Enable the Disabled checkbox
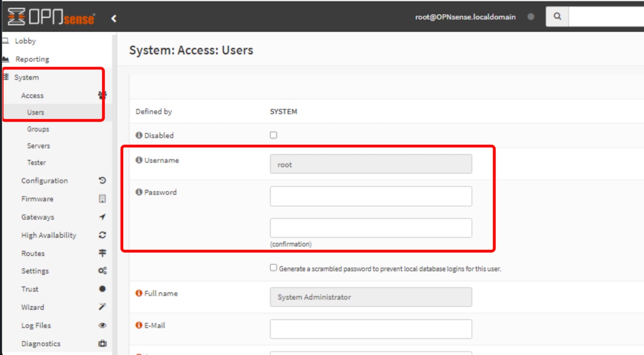644x355 pixels. (x=274, y=135)
